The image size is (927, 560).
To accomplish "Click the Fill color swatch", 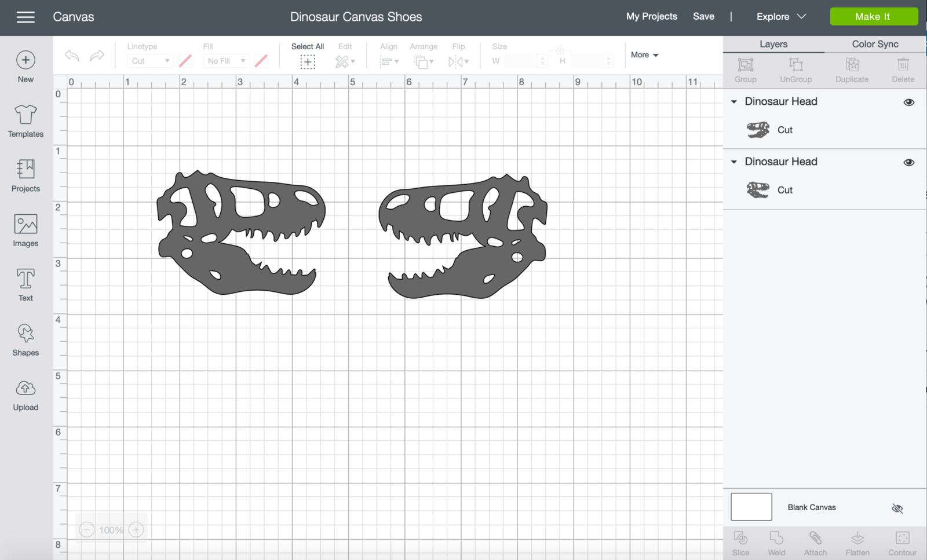I will click(261, 61).
